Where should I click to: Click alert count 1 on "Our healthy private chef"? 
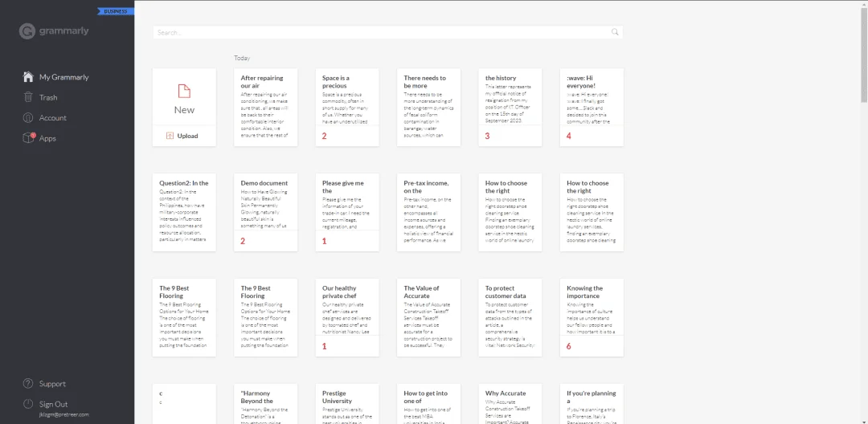pyautogui.click(x=325, y=346)
